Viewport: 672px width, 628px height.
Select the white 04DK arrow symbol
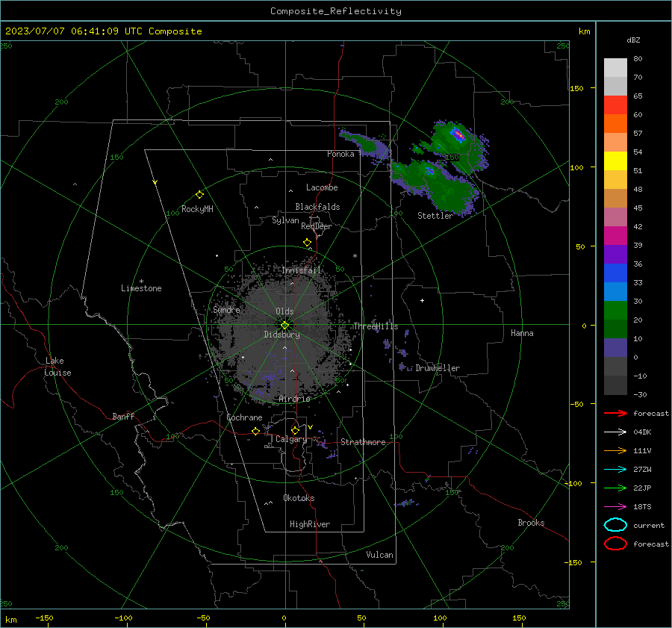tap(615, 432)
